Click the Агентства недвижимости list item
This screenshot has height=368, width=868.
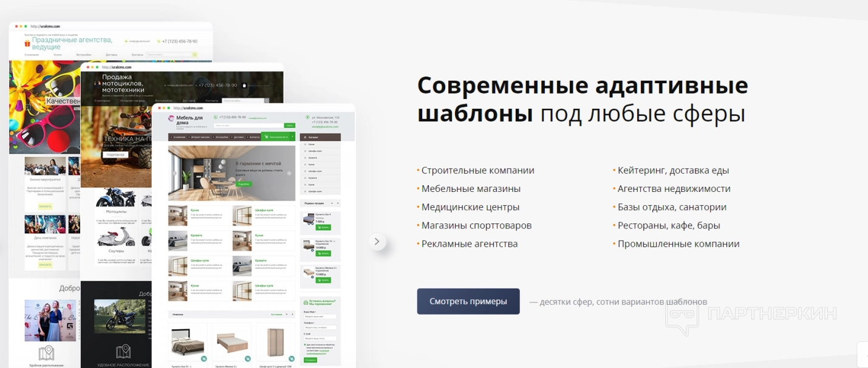(x=674, y=189)
